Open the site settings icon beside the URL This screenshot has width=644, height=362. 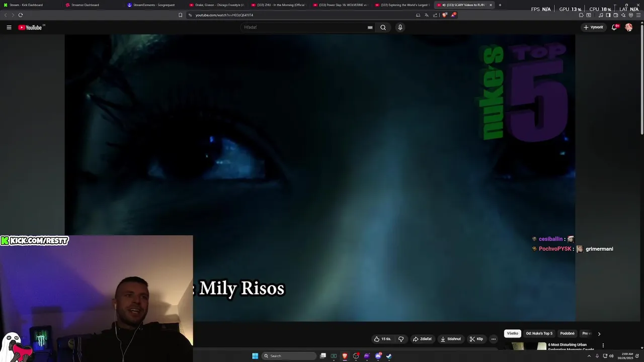[x=190, y=15]
